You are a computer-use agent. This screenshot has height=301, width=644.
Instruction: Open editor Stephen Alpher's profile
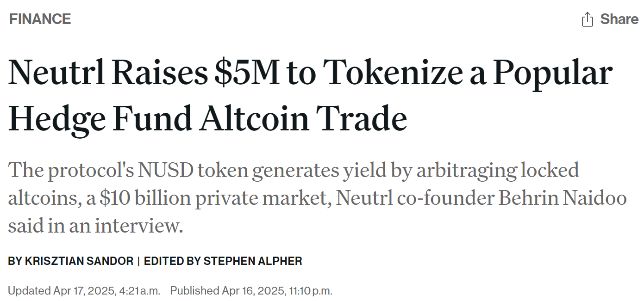coord(253,261)
